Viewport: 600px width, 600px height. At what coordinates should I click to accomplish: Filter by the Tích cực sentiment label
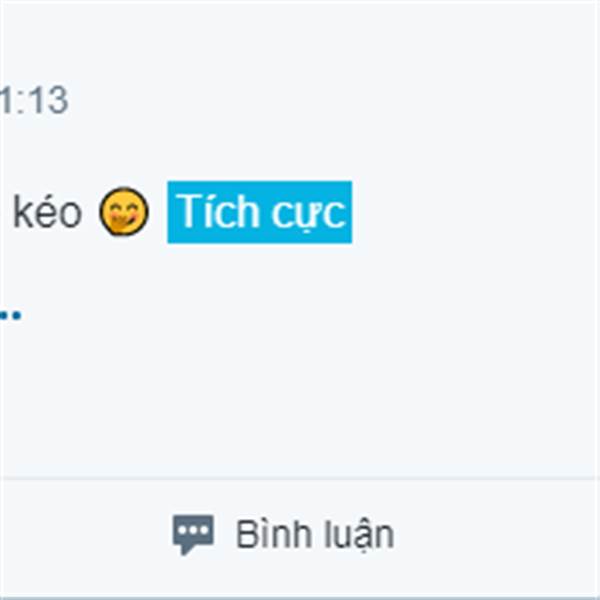(x=260, y=212)
